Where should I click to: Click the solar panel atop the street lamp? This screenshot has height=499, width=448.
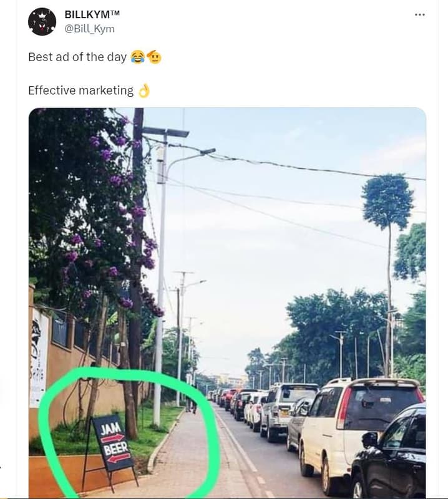click(166, 132)
